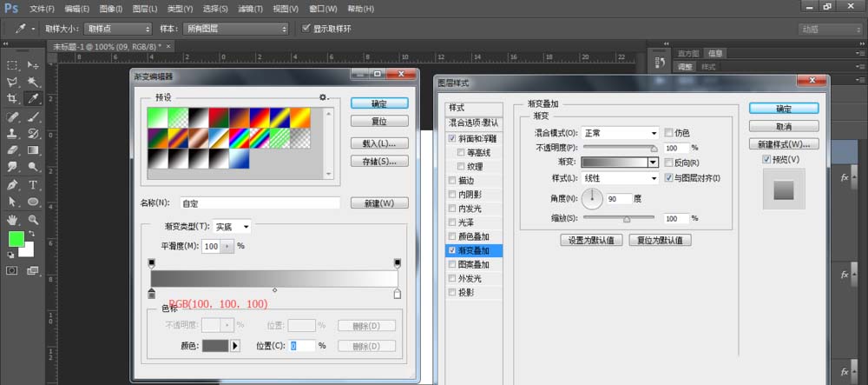Pick the Horizontal Type tool

[33, 185]
